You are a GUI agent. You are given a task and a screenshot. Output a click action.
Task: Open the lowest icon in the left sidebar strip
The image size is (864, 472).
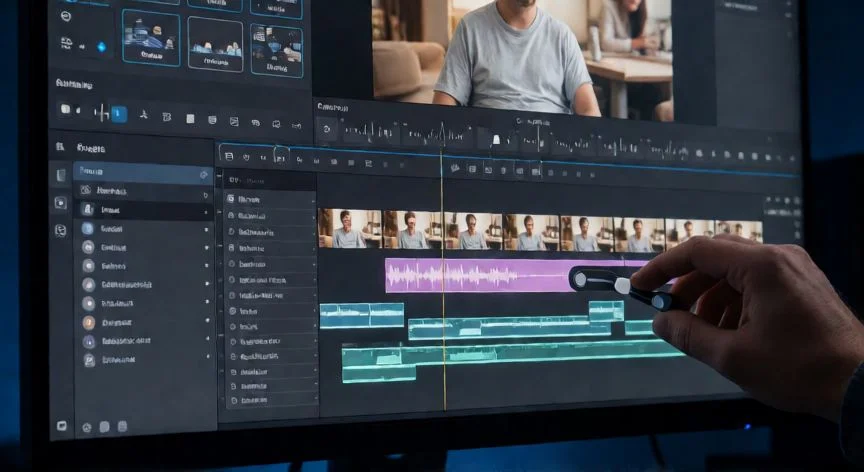61,230
